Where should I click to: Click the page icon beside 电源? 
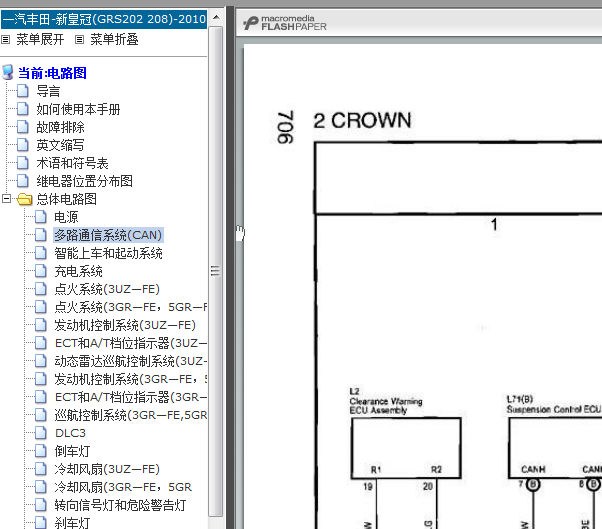tap(41, 217)
